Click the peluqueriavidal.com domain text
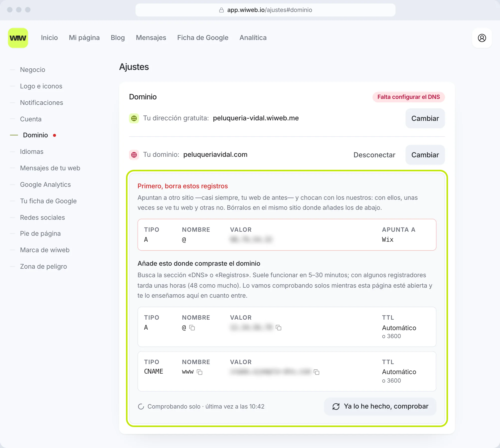Screen dimensions: 500x448 [215, 155]
